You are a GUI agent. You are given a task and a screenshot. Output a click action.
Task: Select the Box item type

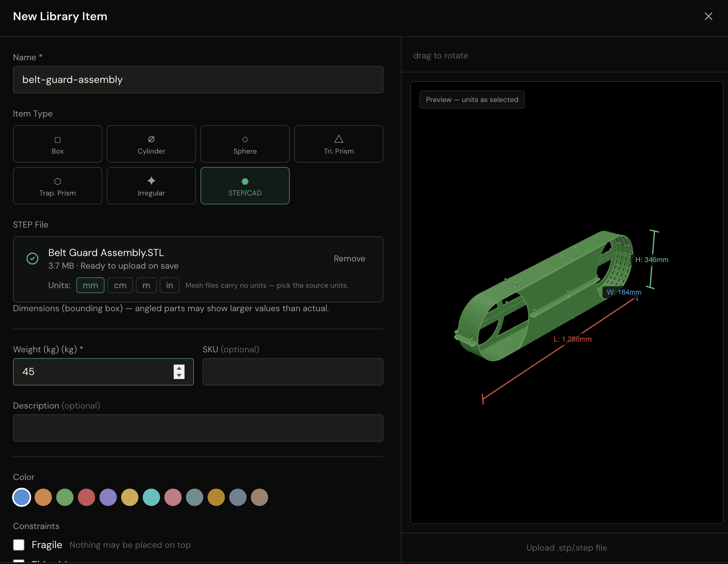58,144
